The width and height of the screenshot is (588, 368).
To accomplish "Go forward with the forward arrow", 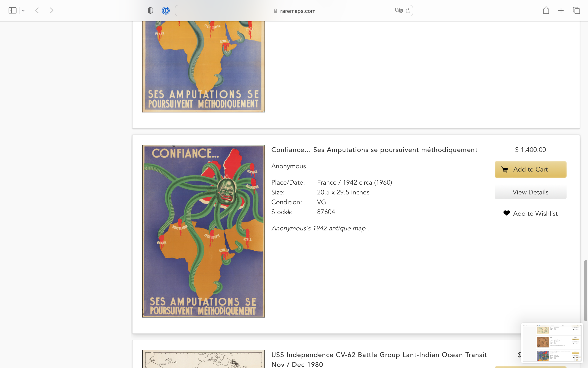I will point(51,10).
